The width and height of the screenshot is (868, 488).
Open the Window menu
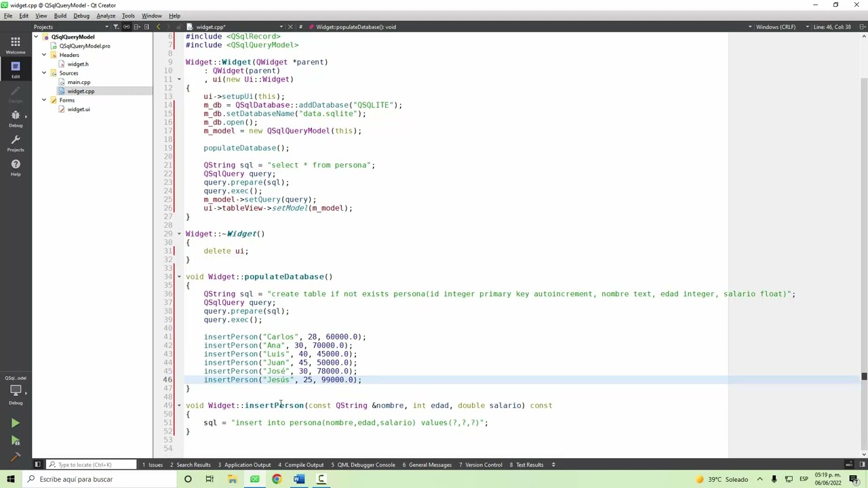pos(151,16)
